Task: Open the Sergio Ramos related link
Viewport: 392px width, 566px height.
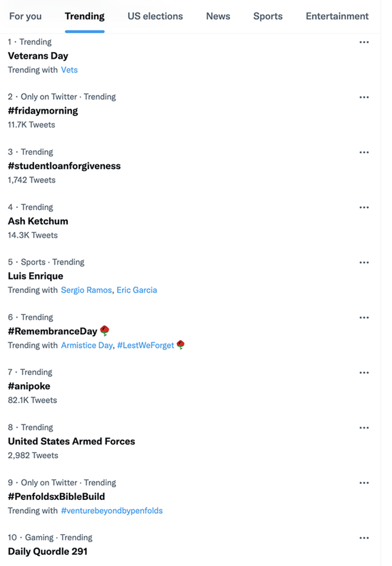Action: 86,290
